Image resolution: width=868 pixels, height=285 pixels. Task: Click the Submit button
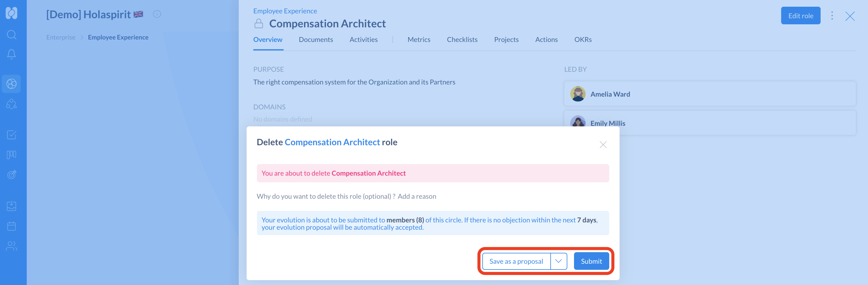pos(591,261)
